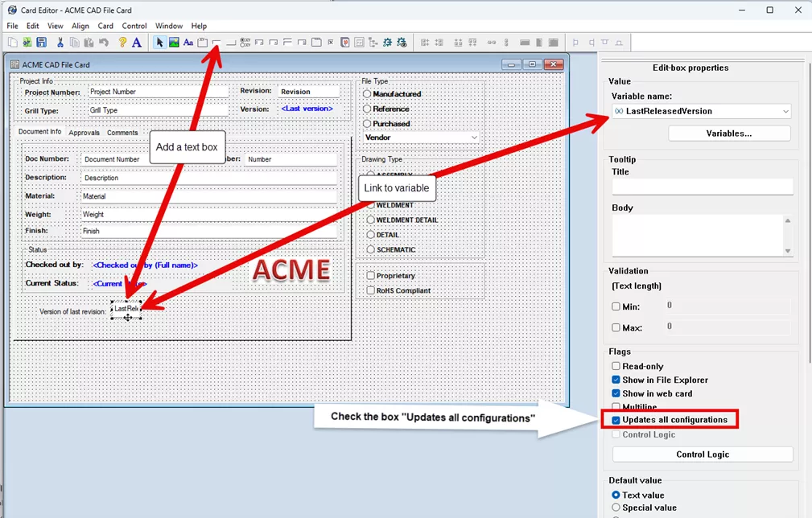Choose the Image control tool
This screenshot has width=812, height=518.
(x=172, y=42)
